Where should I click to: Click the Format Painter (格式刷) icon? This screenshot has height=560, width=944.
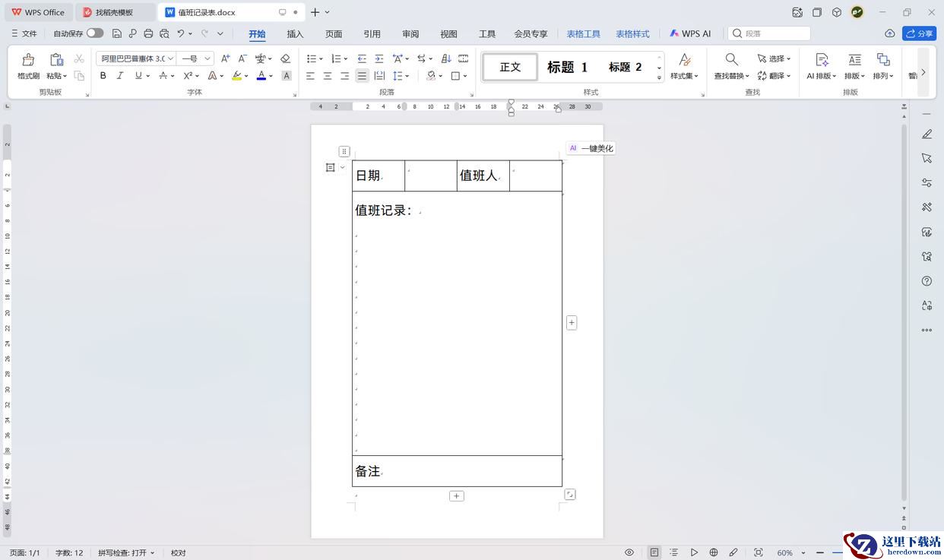point(28,60)
